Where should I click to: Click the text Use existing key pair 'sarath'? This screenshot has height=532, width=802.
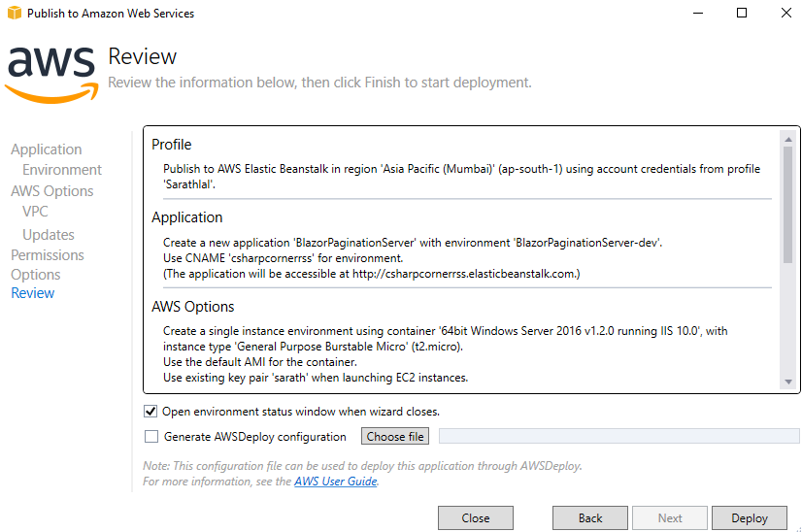236,378
